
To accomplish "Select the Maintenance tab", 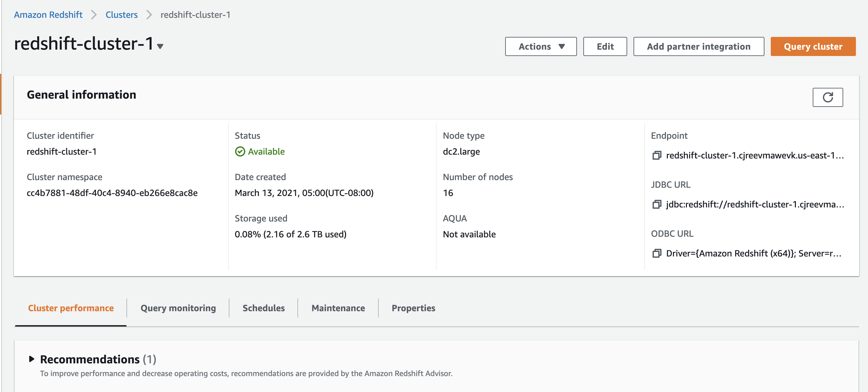I will (x=338, y=308).
